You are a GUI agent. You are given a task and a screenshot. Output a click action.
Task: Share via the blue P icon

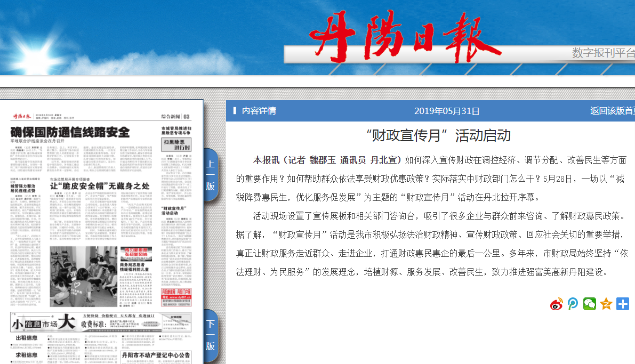(573, 304)
